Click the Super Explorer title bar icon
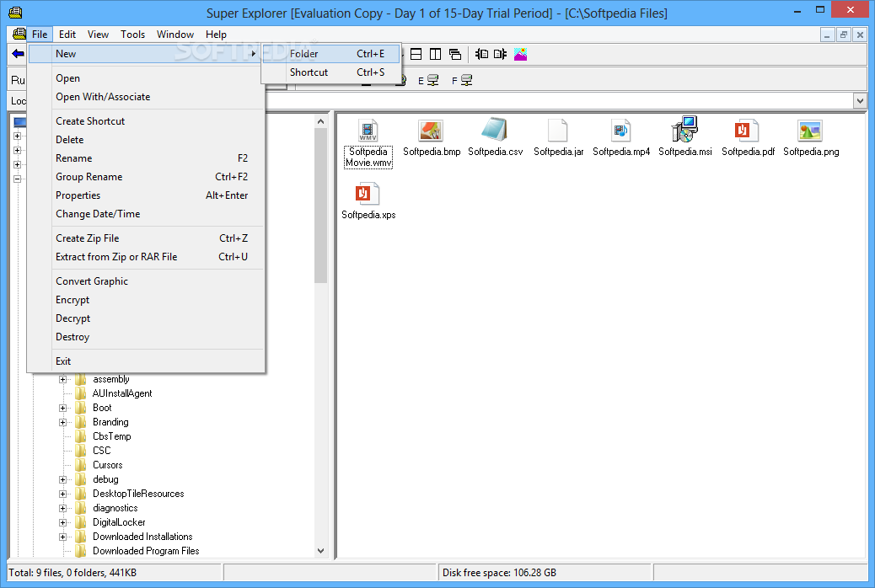This screenshot has height=588, width=875. tap(16, 13)
